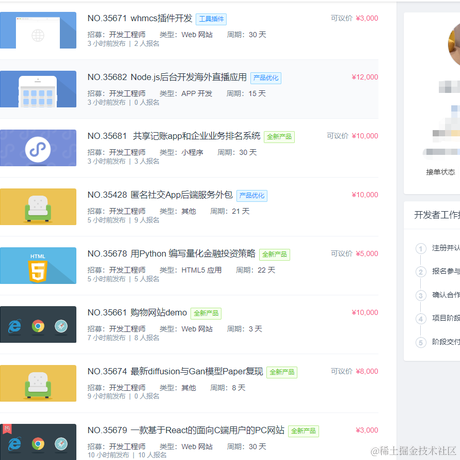The width and height of the screenshot is (460, 460).
Task: Select step 2 circle 报名参与
Action: [x=421, y=272]
